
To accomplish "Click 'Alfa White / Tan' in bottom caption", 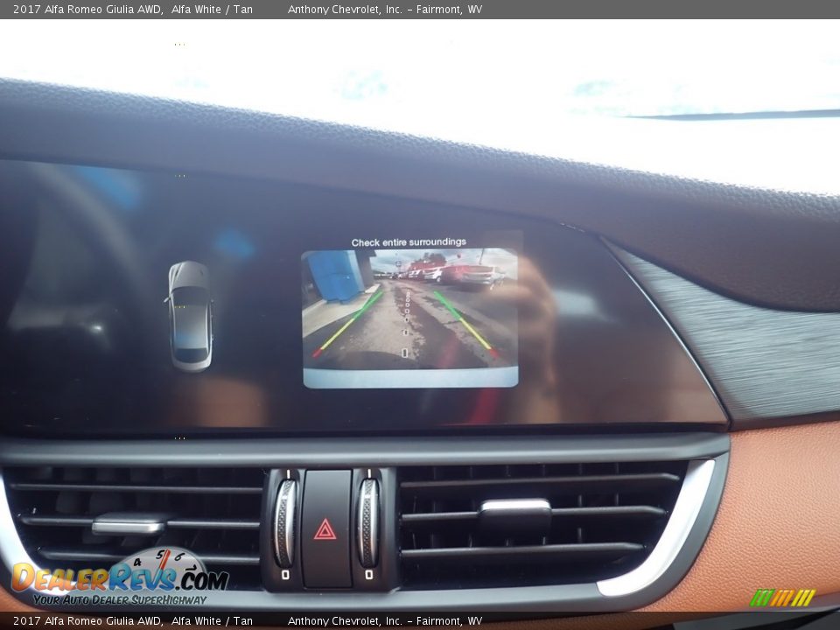I will tap(212, 621).
